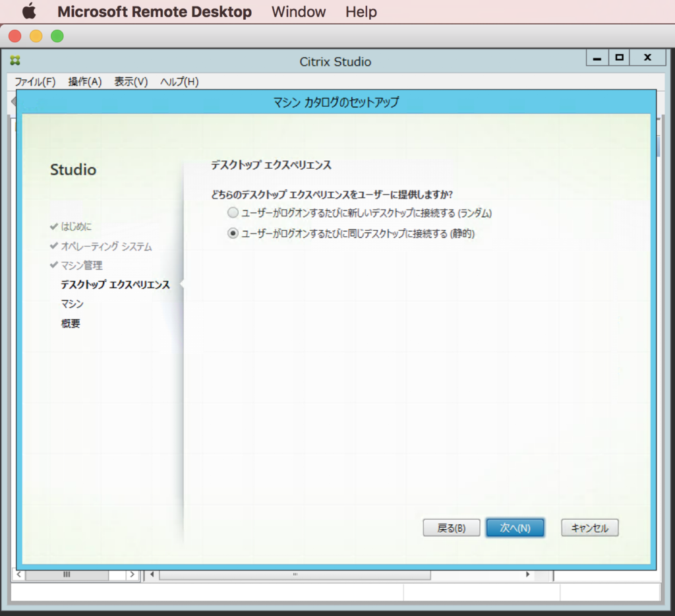Open the ヘルプ(H) menu
The height and width of the screenshot is (616, 675).
(x=179, y=82)
